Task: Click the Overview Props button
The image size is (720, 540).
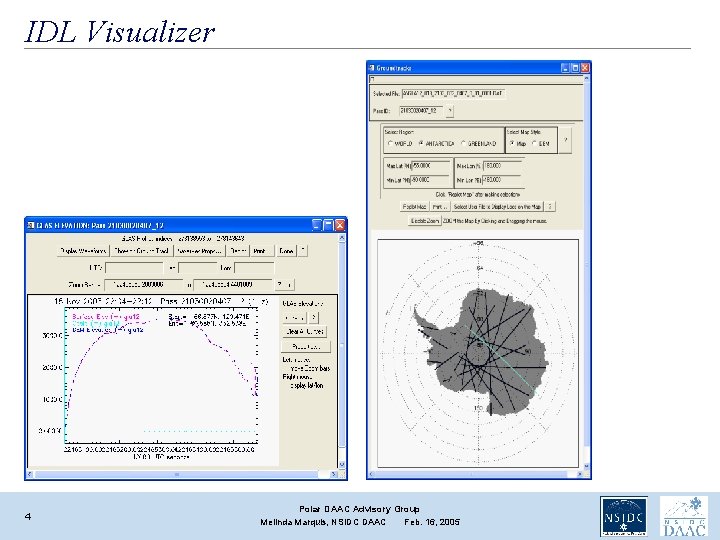Action: pos(199,251)
